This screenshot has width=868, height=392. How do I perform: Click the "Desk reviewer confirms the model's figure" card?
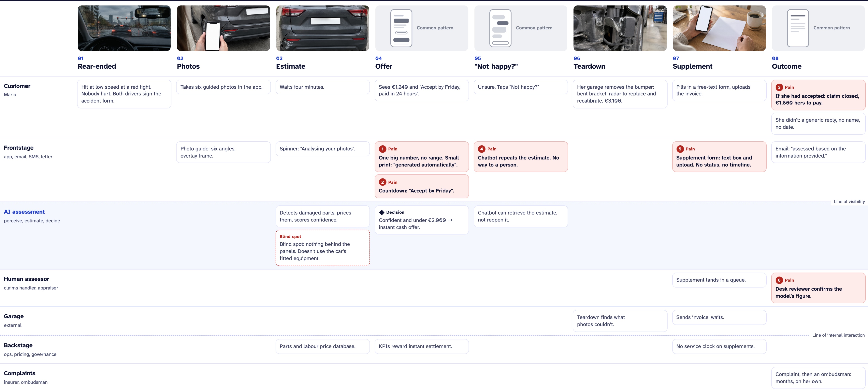coord(818,288)
